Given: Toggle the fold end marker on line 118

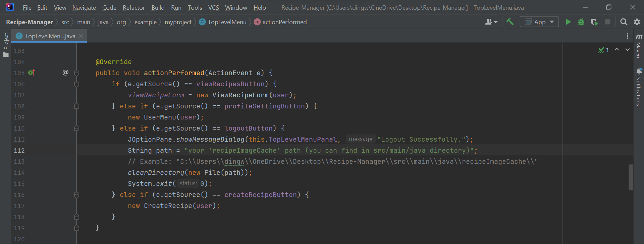Looking at the screenshot, I should [x=76, y=217].
